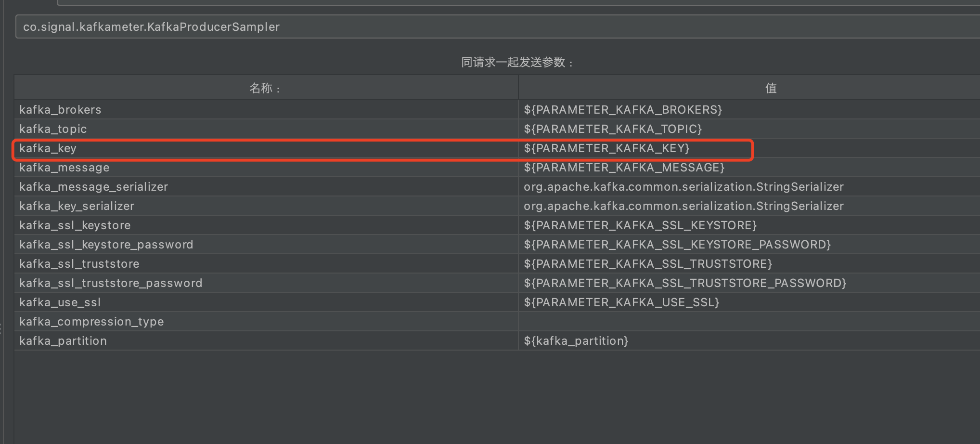Edit the StringSerializer value for kafka_message_serializer
This screenshot has width=980, height=444.
[749, 187]
